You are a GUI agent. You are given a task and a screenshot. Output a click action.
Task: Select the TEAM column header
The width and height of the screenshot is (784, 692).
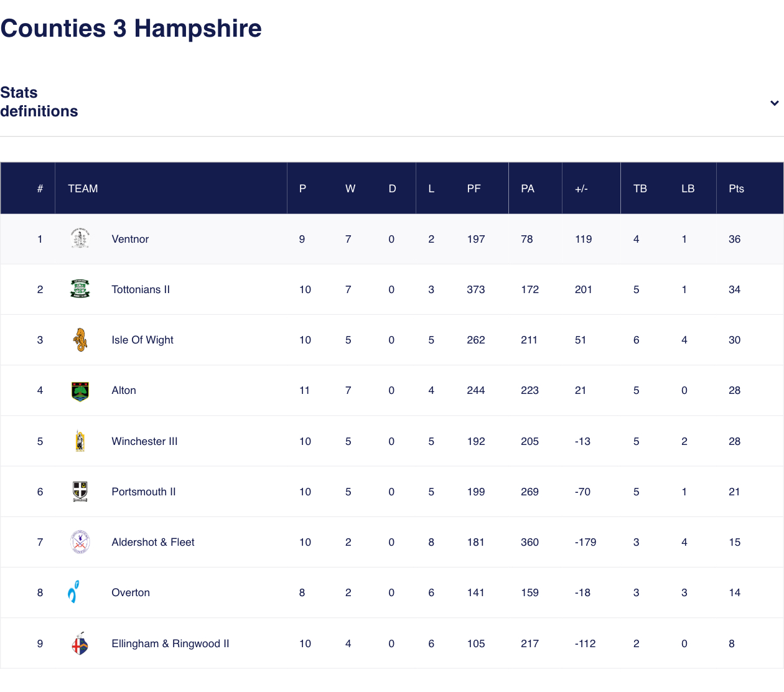pyautogui.click(x=83, y=188)
